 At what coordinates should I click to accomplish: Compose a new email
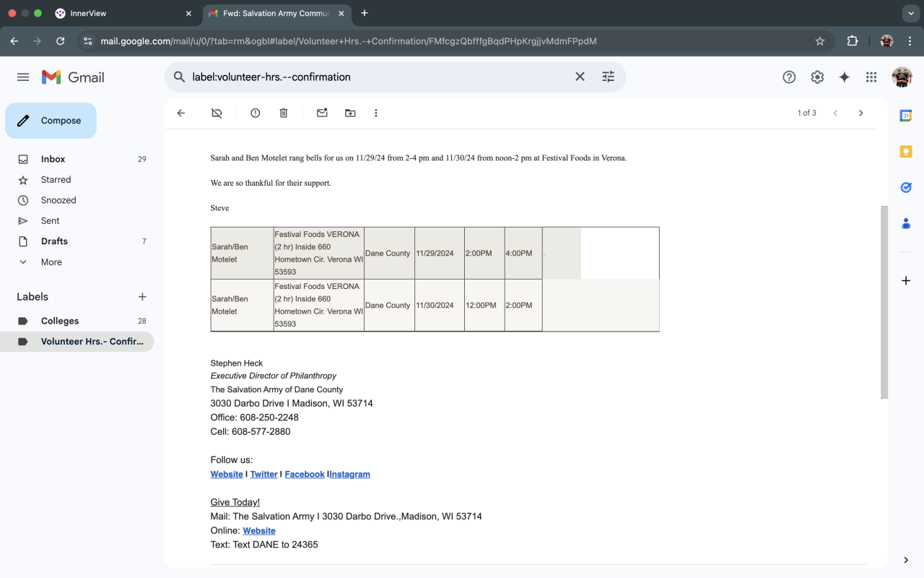coord(51,121)
